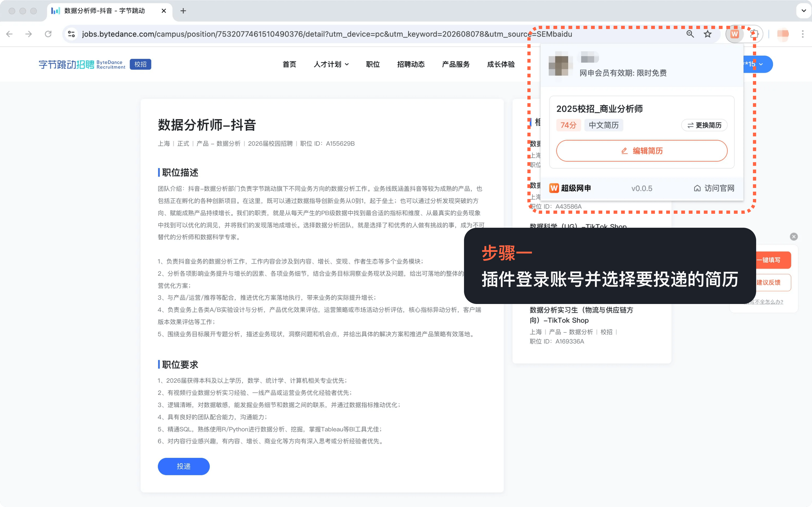Open the 访问官网 link in plugin popup

click(x=714, y=188)
